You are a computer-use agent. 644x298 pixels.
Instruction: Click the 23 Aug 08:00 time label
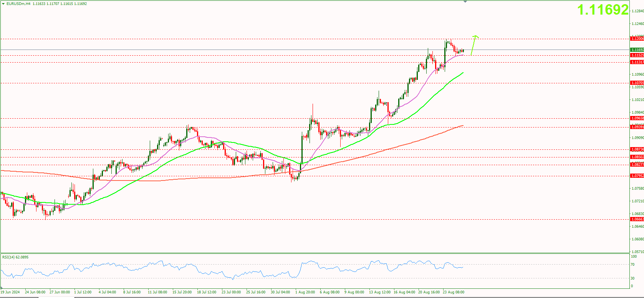click(x=454, y=292)
